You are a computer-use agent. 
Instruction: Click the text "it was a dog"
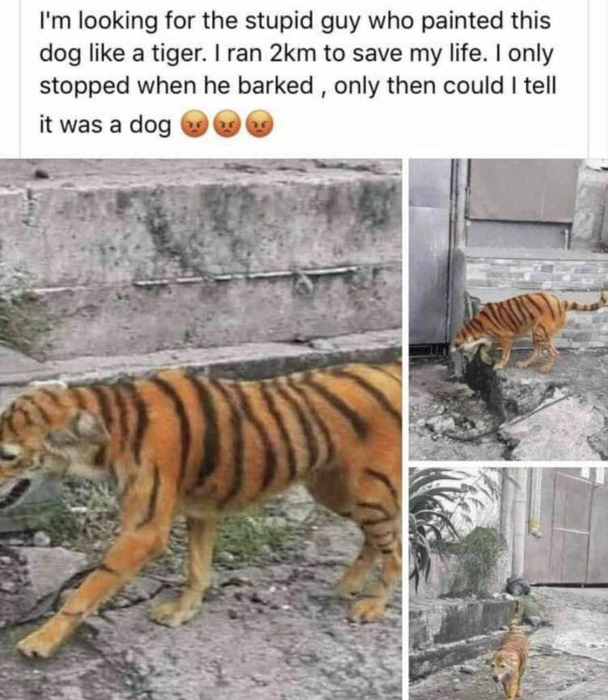point(105,125)
